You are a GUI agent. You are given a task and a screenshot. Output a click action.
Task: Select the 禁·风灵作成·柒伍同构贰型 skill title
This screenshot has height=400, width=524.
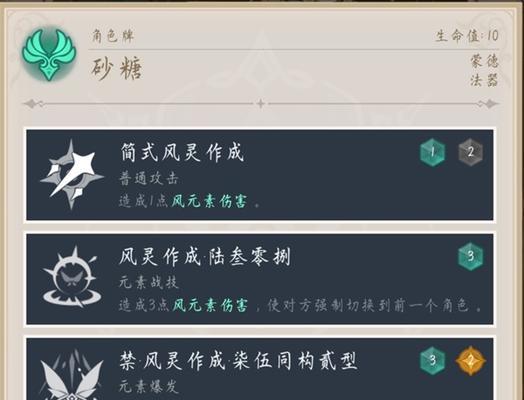tap(238, 361)
